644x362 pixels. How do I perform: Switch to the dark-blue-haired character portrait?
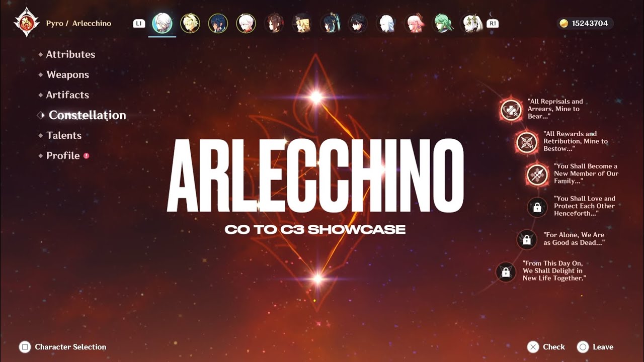tap(218, 23)
